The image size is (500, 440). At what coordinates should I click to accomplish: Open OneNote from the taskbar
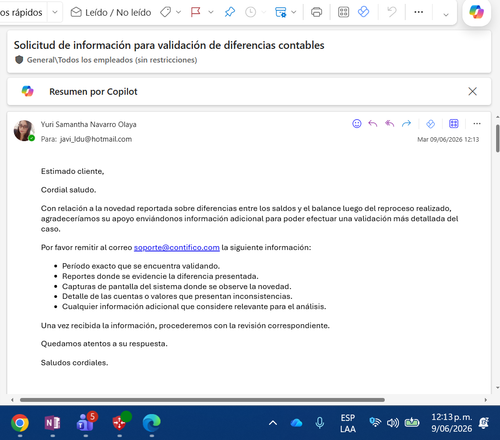click(52, 423)
